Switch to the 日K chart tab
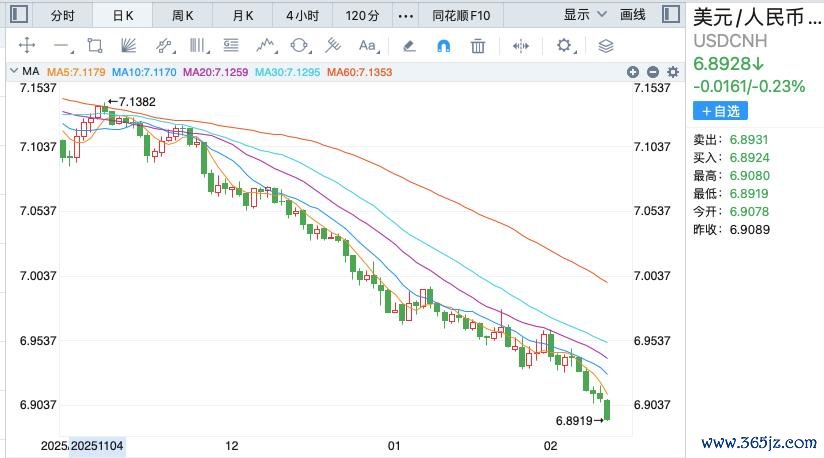The width and height of the screenshot is (824, 458). pyautogui.click(x=122, y=16)
